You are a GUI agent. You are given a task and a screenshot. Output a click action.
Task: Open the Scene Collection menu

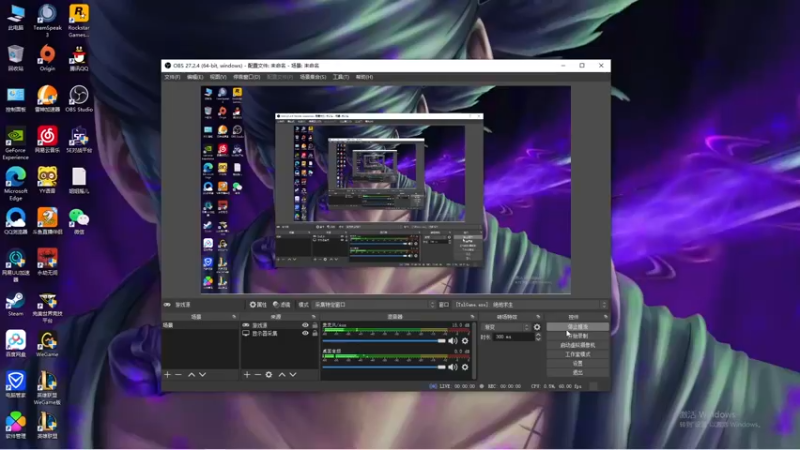(x=313, y=77)
